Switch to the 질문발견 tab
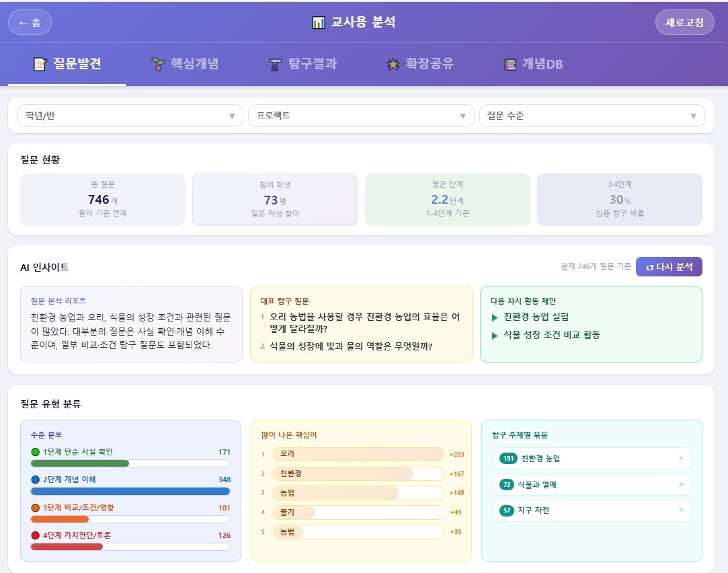The width and height of the screenshot is (728, 573). tap(67, 64)
